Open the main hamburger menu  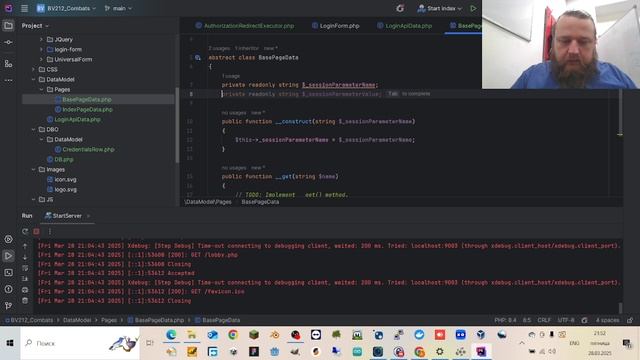tap(24, 8)
